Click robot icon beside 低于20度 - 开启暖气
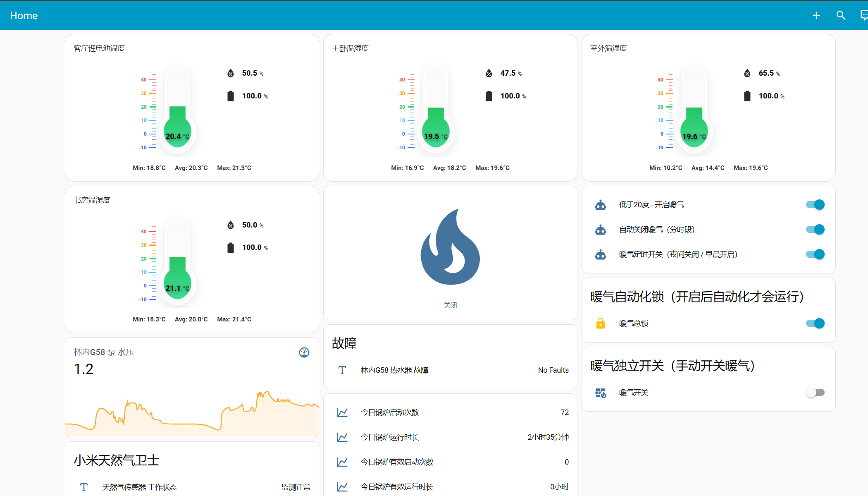 pyautogui.click(x=601, y=205)
